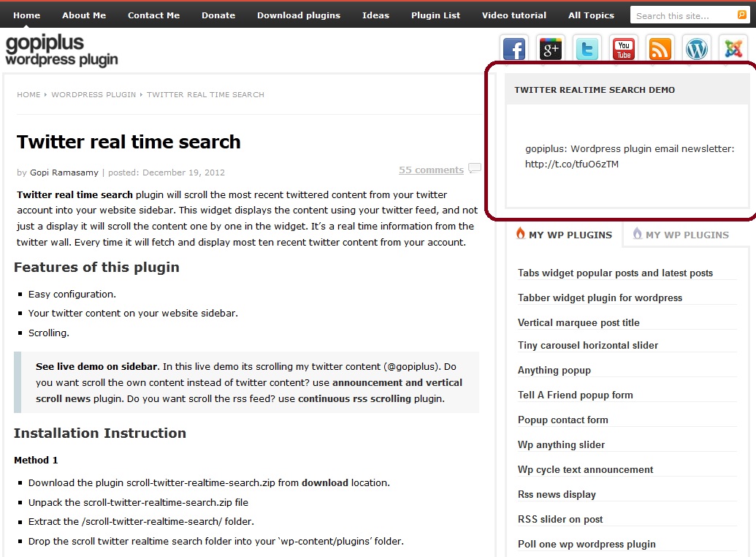Open the Twitter bird social icon
Screen dimensions: 756x557
point(587,49)
